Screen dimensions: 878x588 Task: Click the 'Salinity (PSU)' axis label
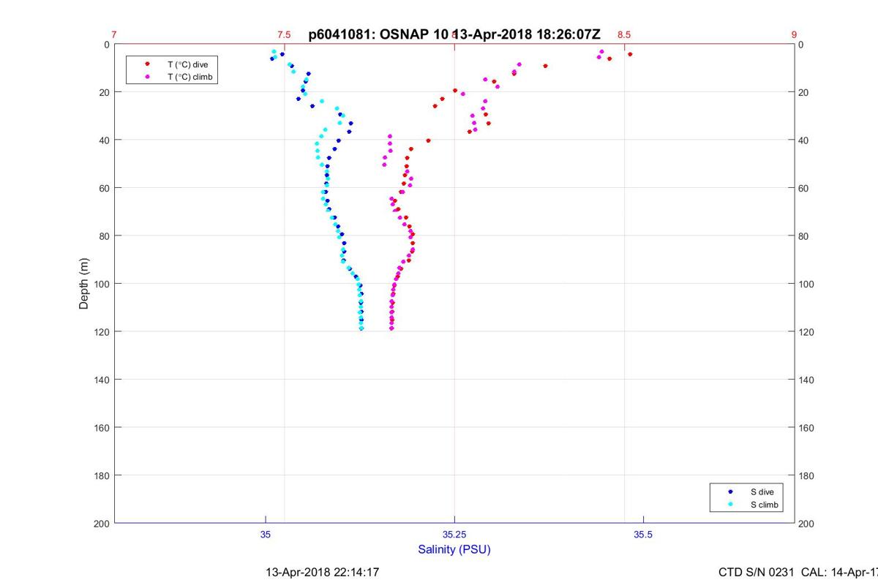(454, 549)
